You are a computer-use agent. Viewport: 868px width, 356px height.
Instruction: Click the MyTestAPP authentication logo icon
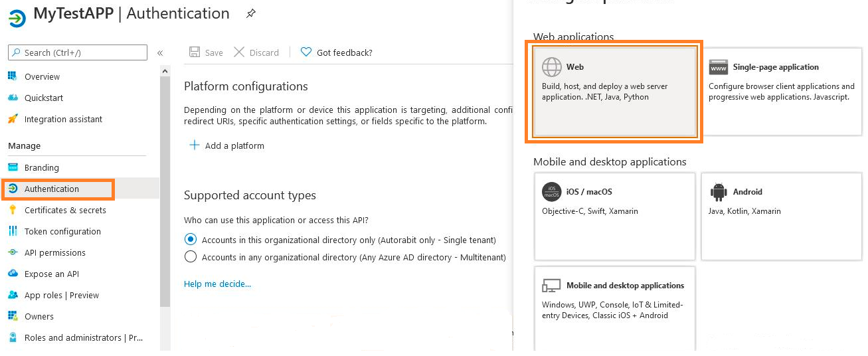(17, 18)
